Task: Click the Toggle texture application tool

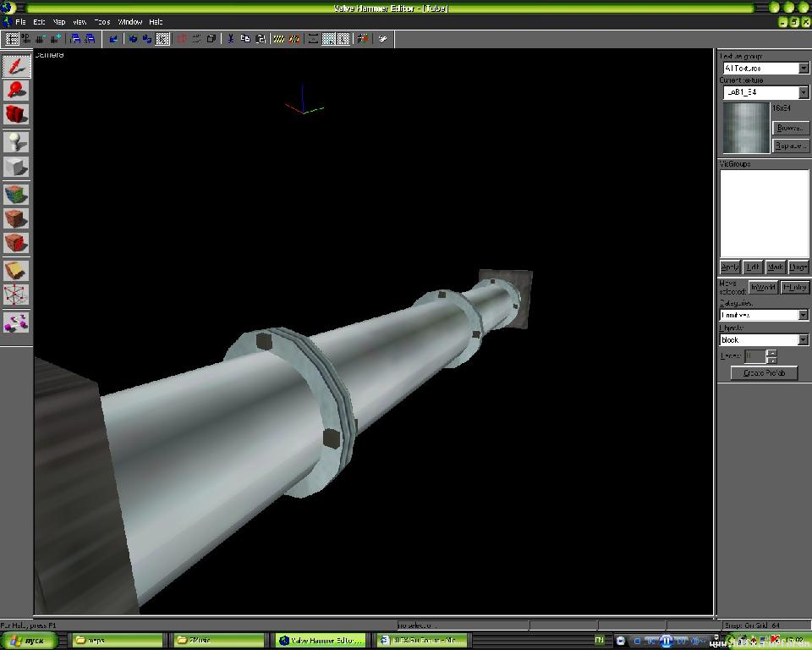Action: click(16, 194)
